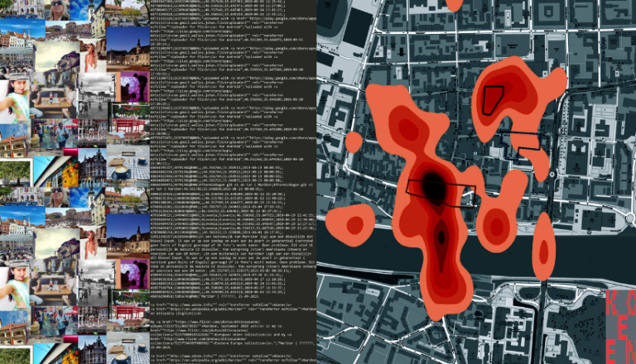Select outlined polygon in upper-right heatmap cluster
636x364 pixels.
[x=494, y=98]
